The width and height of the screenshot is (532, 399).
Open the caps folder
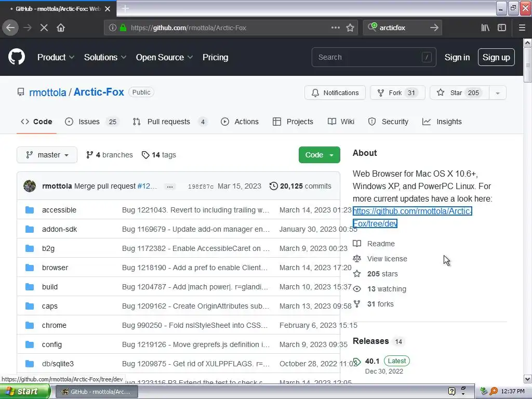[49, 306]
